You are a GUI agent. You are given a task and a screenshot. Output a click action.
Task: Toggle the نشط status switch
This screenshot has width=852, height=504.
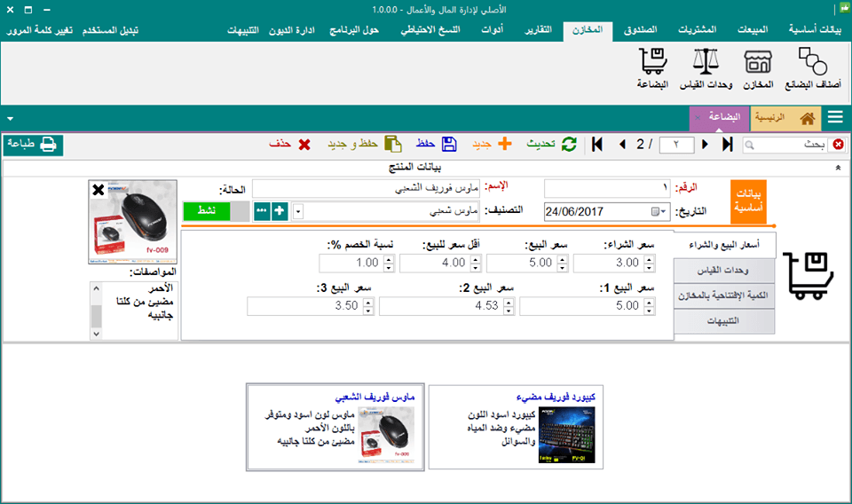pos(216,210)
